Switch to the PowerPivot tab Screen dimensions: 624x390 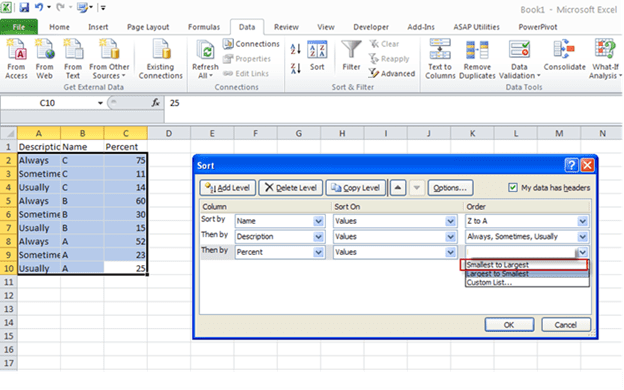538,27
